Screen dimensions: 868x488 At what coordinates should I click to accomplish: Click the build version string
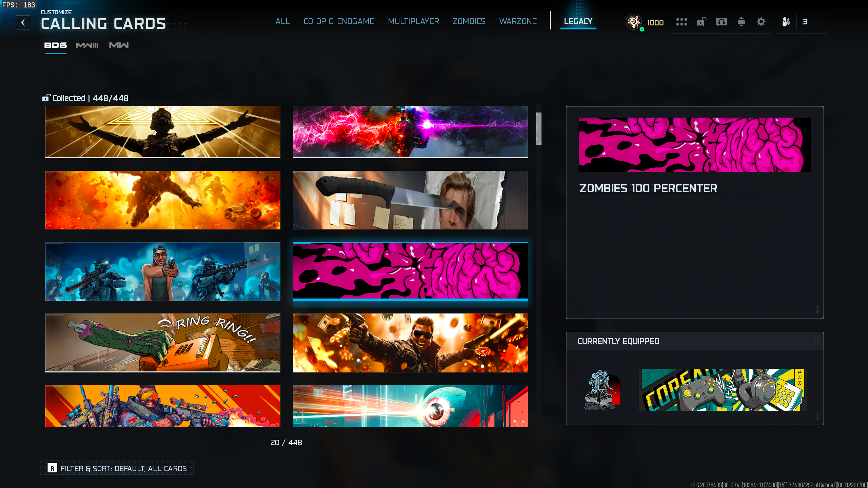(779, 485)
